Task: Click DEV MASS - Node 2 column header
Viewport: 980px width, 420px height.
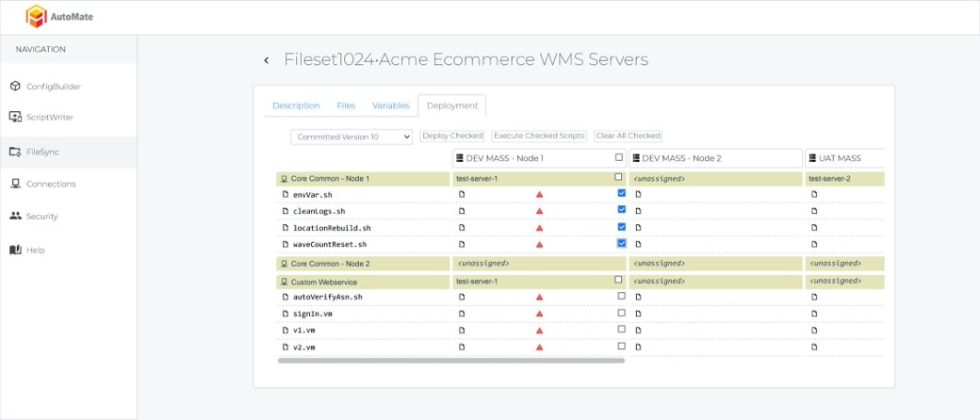Action: [x=715, y=158]
